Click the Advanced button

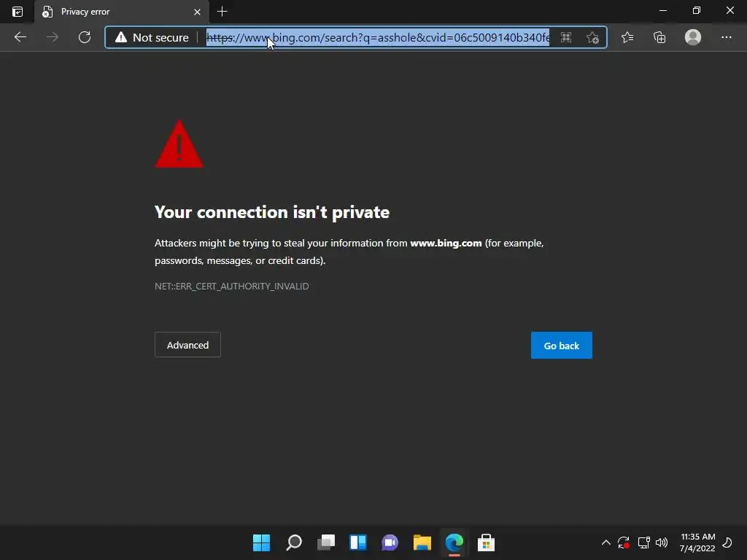tap(187, 345)
